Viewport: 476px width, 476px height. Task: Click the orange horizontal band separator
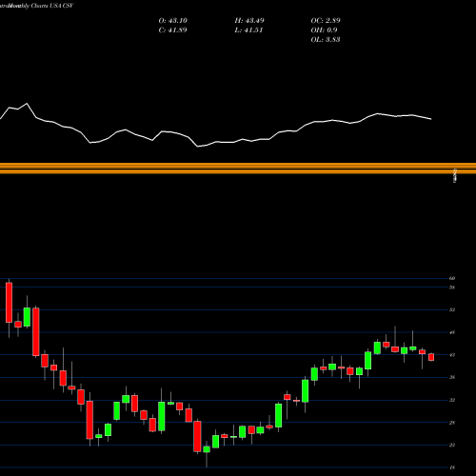[x=238, y=169]
